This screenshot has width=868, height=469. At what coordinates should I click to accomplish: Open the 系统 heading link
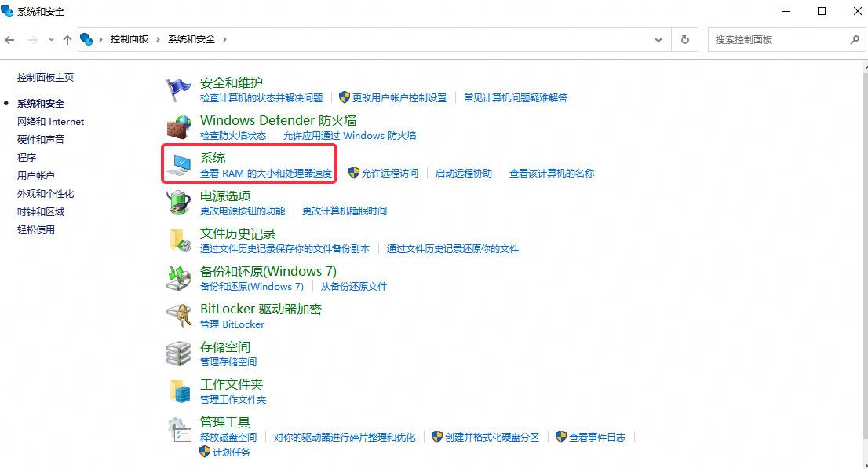click(x=213, y=158)
